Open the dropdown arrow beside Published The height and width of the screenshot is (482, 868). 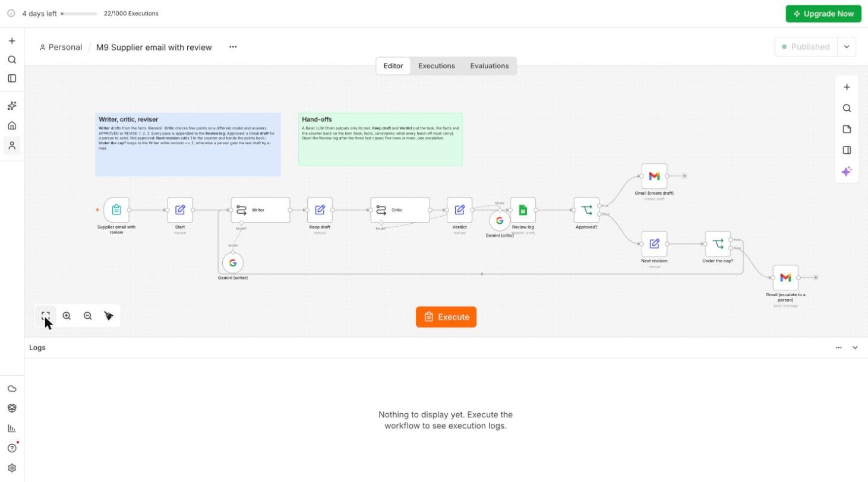847,47
